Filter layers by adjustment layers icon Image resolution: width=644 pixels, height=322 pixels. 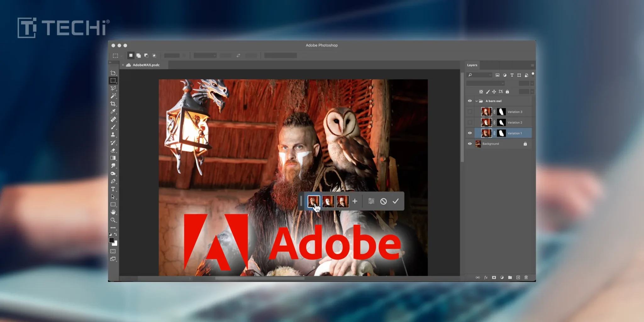coord(505,75)
